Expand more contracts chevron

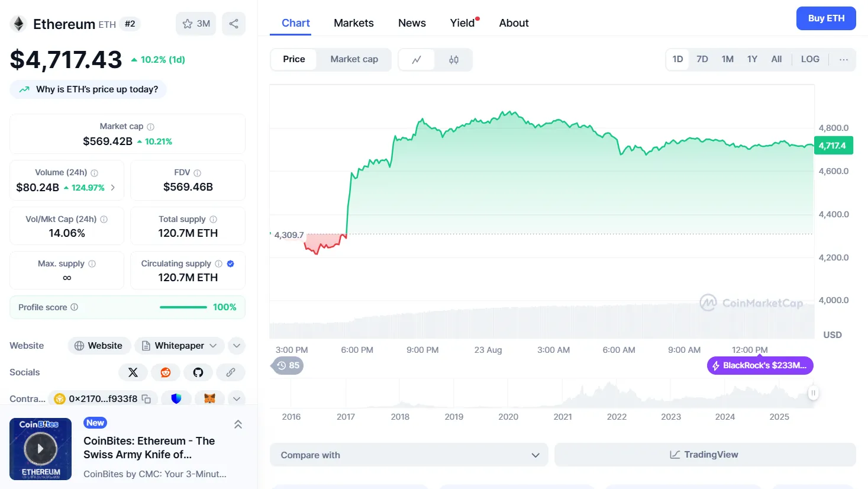pyautogui.click(x=237, y=399)
